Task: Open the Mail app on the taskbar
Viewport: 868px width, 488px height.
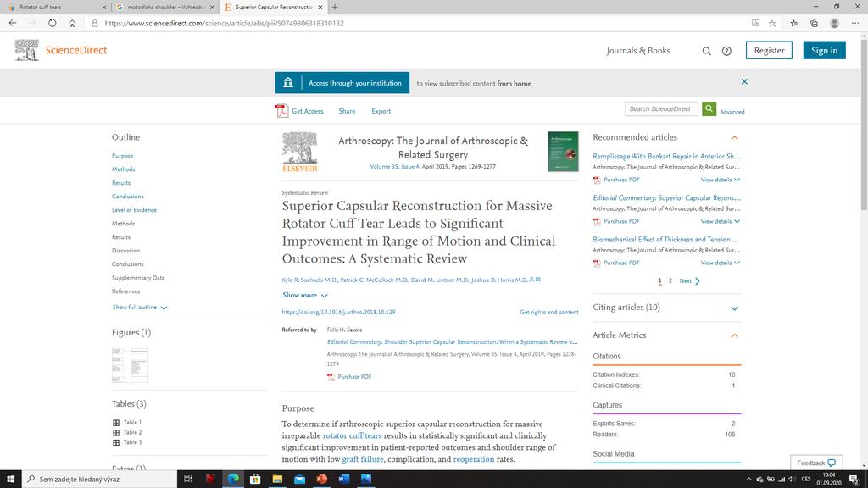Action: (299, 479)
